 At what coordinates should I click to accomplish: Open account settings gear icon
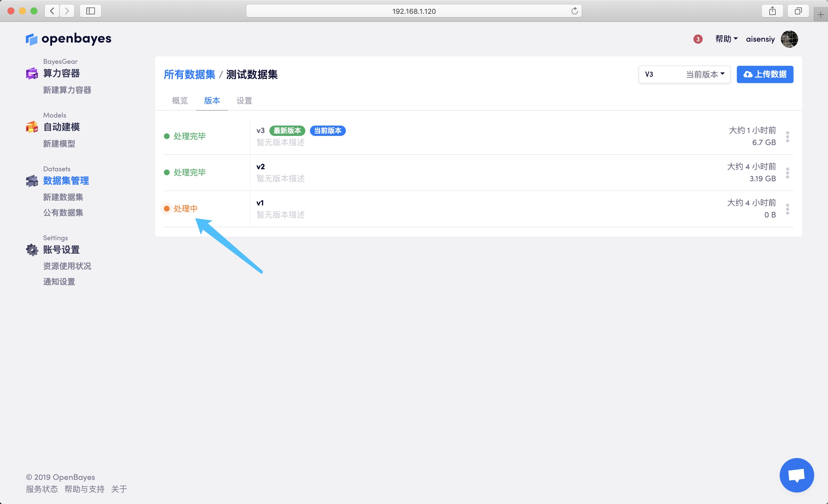[x=32, y=250]
